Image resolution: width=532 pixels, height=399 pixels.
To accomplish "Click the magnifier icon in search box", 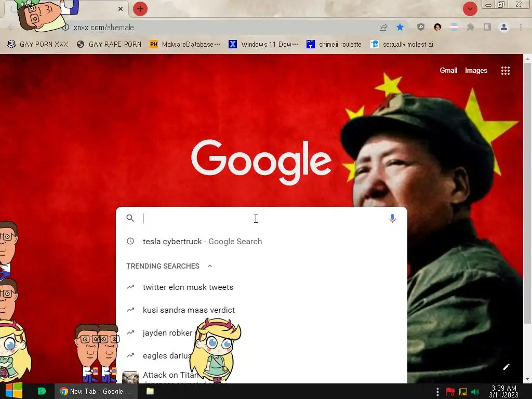I will (130, 218).
